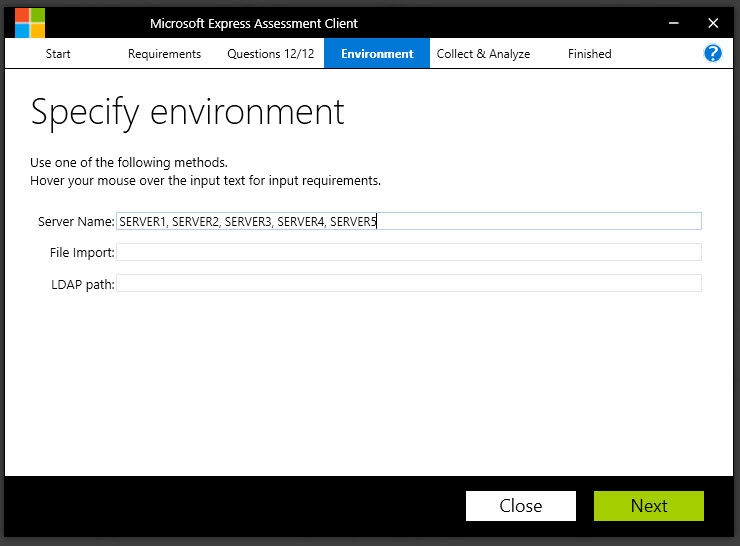
Task: Minimize the Express Assessment Client window
Action: (669, 22)
